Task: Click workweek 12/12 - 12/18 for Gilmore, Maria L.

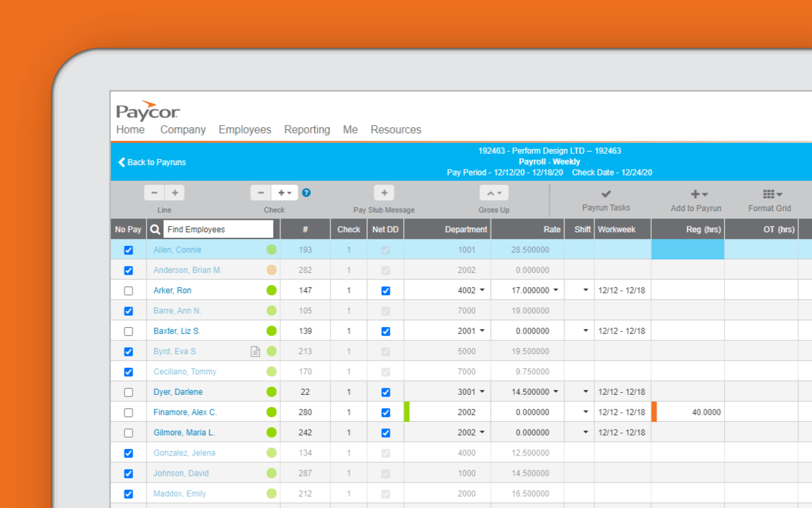Action: 621,432
